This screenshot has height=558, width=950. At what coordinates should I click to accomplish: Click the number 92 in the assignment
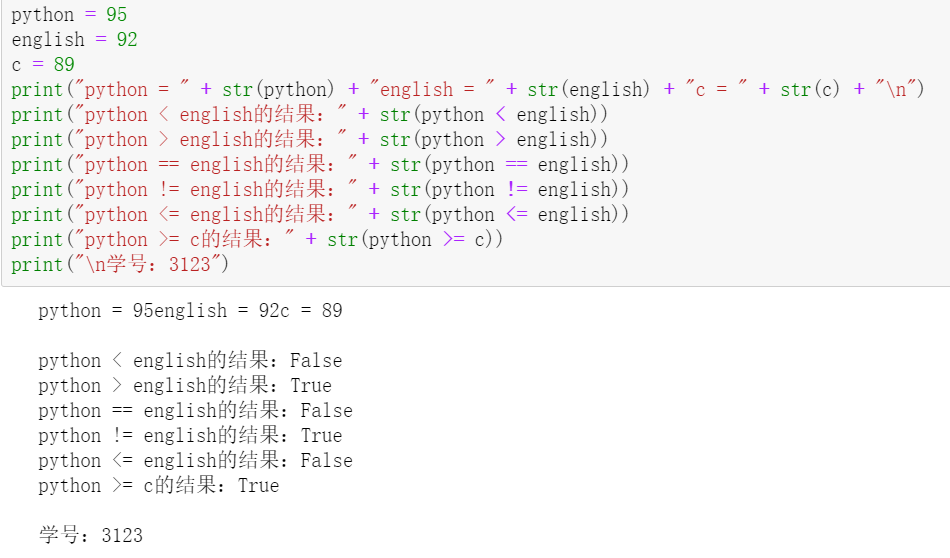[x=127, y=40]
